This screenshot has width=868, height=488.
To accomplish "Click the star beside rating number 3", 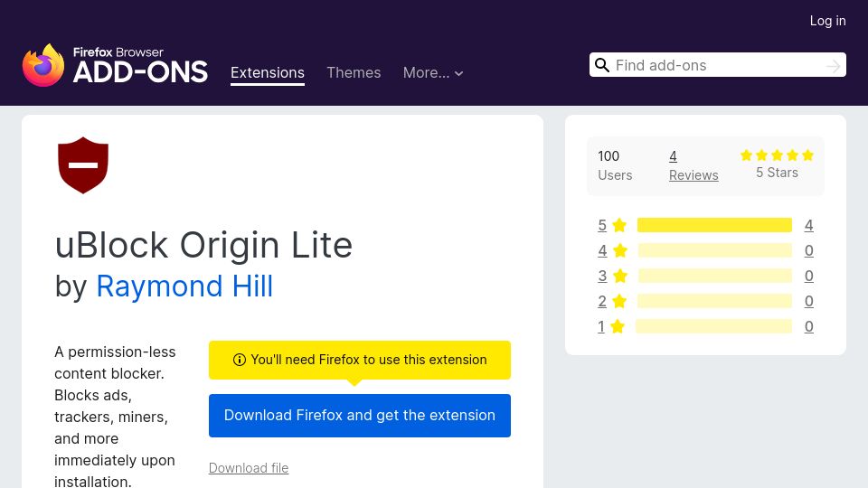I will pyautogui.click(x=620, y=276).
